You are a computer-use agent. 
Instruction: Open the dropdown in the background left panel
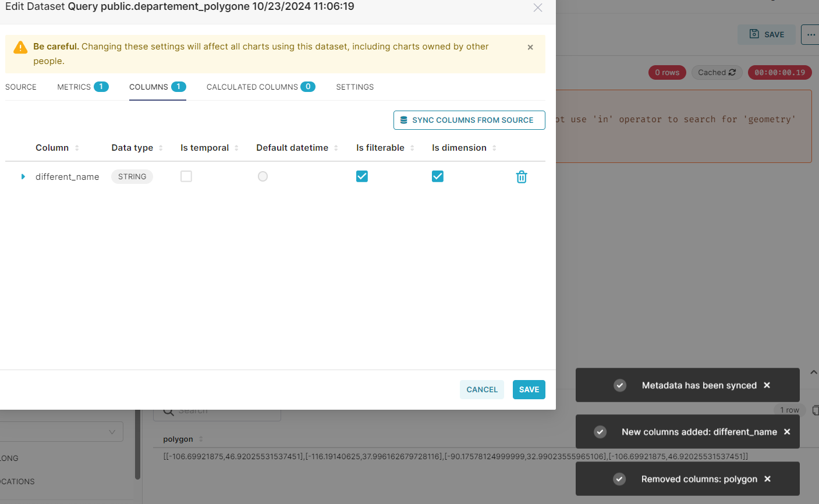[x=62, y=432]
